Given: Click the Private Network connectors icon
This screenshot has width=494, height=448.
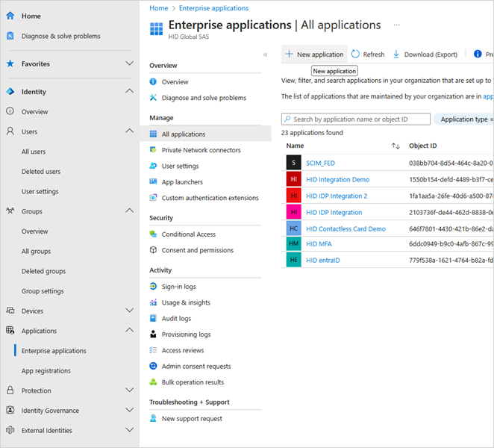Looking at the screenshot, I should (x=153, y=150).
